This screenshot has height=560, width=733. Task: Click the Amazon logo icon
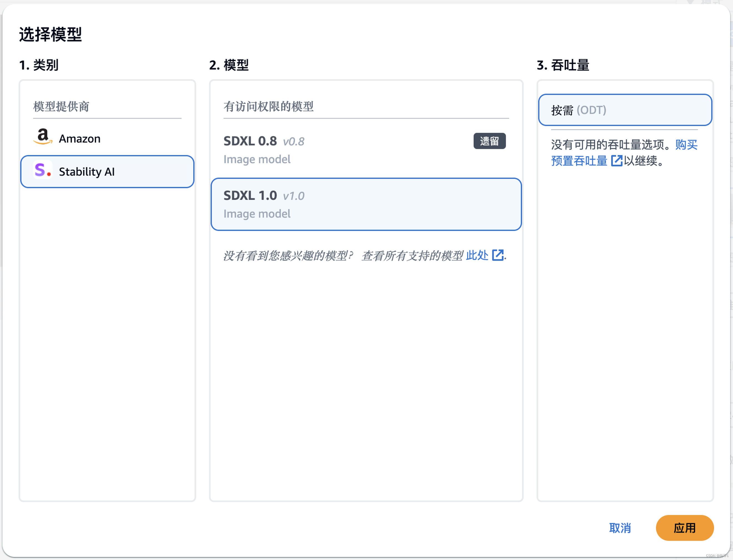43,137
